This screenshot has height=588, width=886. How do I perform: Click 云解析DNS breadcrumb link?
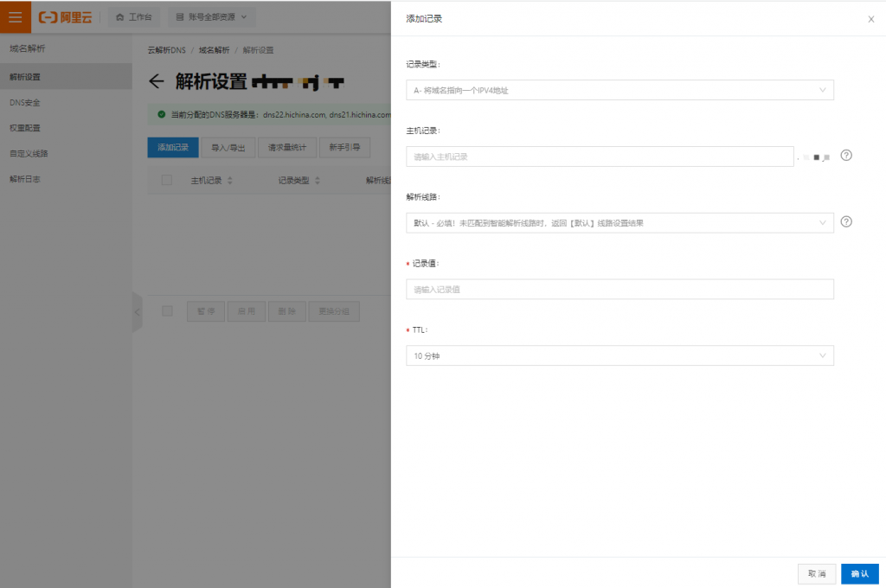[167, 50]
